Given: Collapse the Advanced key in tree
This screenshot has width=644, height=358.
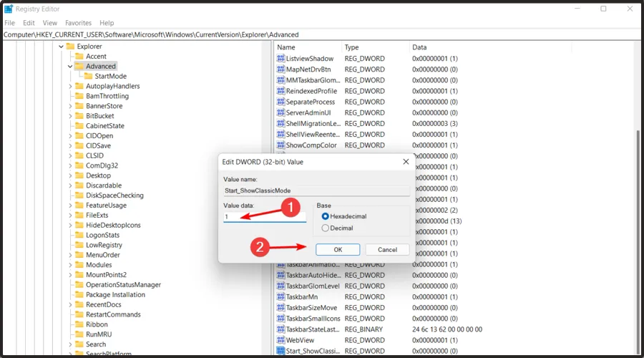Looking at the screenshot, I should tap(70, 67).
